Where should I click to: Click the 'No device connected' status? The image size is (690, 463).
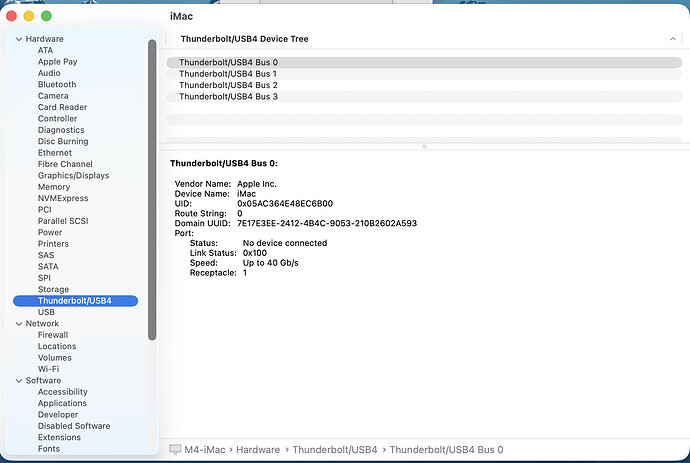click(285, 243)
